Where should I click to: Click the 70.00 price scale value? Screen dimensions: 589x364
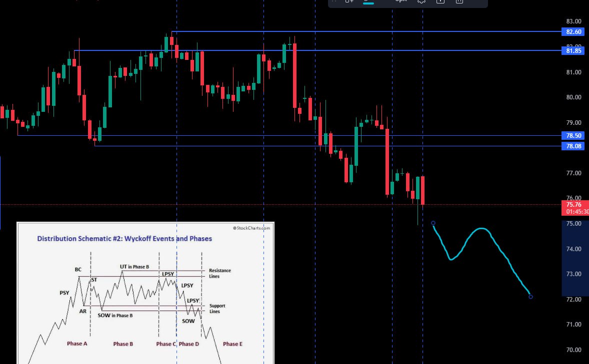[x=573, y=350]
